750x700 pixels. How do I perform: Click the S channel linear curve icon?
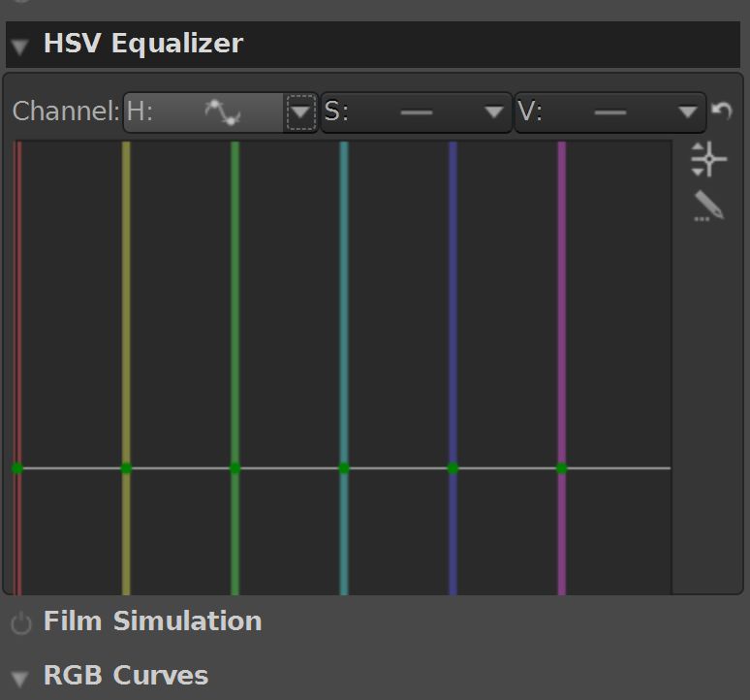pyautogui.click(x=416, y=112)
